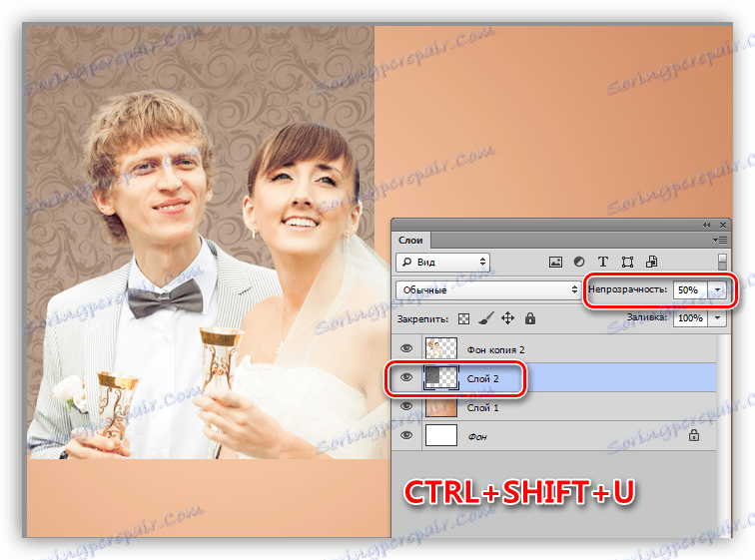Close the Слои panel

(723, 226)
